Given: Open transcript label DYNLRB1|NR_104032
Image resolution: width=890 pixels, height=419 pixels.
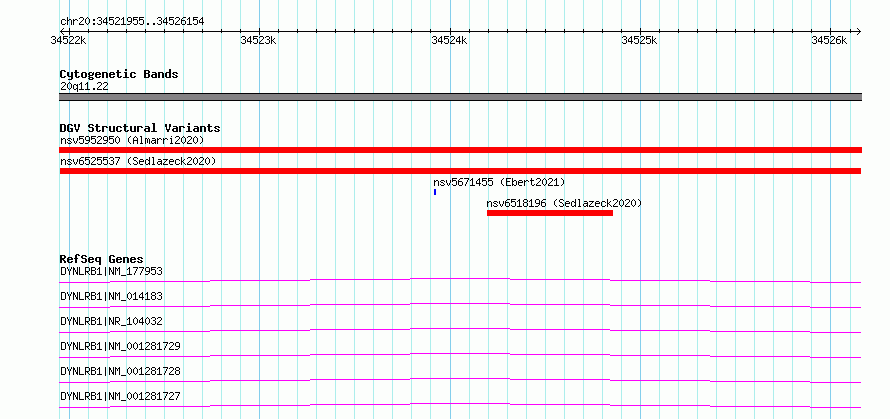Looking at the screenshot, I should tap(111, 321).
